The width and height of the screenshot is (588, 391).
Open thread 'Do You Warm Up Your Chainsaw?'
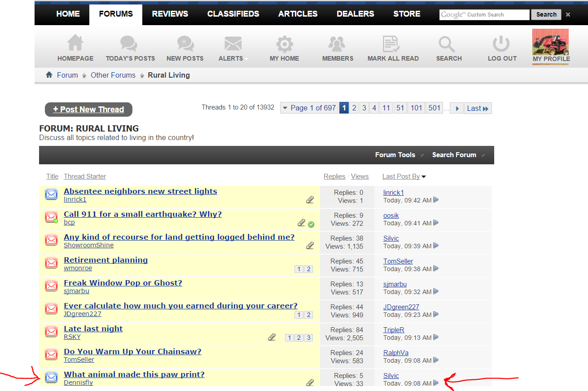pos(132,351)
